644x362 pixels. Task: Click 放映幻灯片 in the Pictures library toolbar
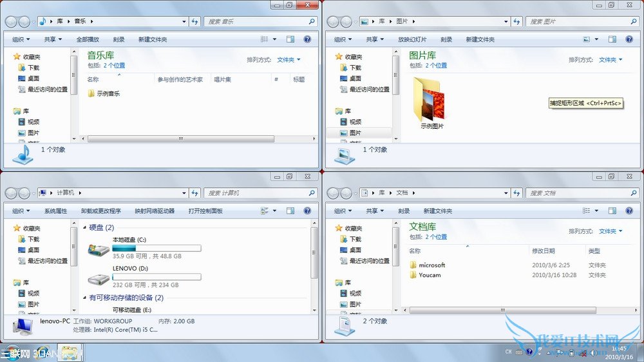(x=412, y=39)
